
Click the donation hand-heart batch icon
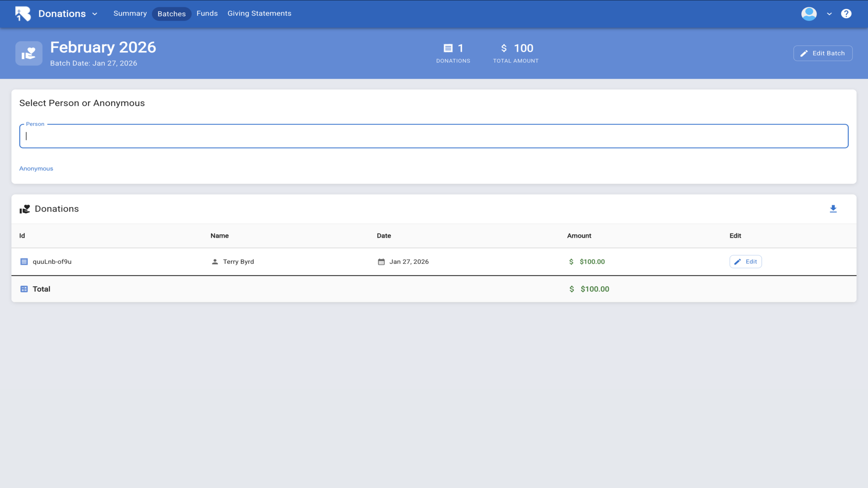coord(29,53)
